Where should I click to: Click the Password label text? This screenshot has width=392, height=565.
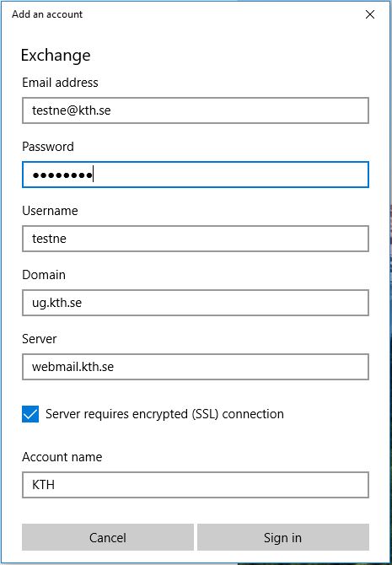click(48, 147)
